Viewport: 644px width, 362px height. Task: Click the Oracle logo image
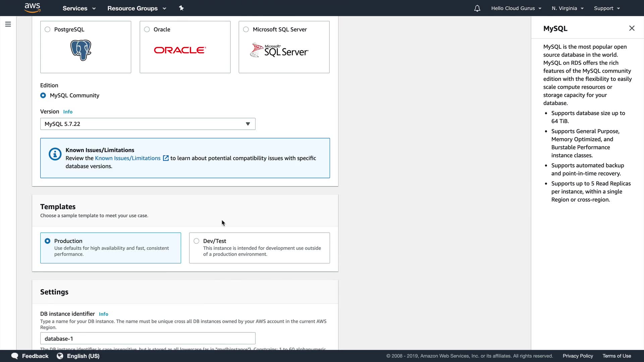(x=180, y=50)
